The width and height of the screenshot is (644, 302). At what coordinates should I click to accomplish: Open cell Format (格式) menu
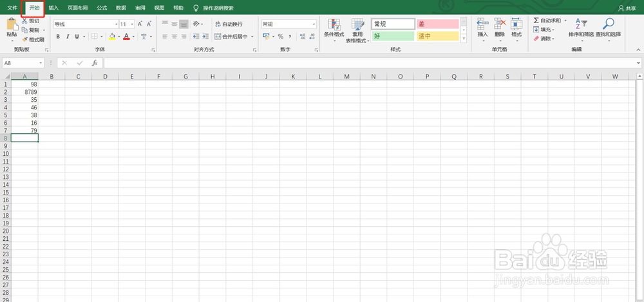tap(516, 30)
